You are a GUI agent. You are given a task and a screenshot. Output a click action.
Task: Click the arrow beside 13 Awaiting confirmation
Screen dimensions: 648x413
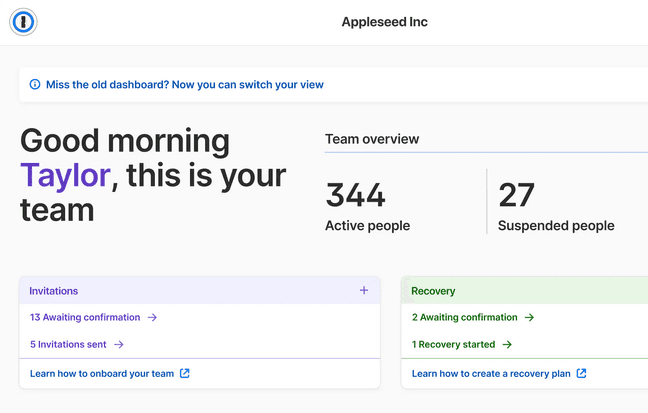pos(153,318)
